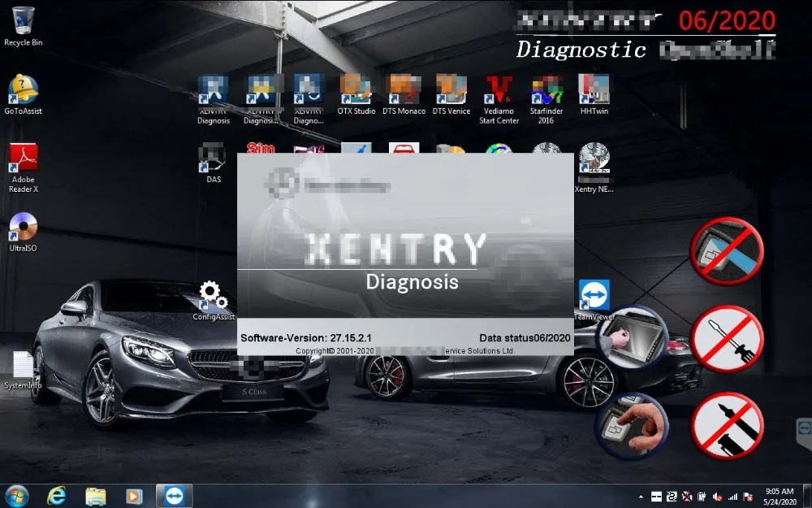The height and width of the screenshot is (508, 812).
Task: Click the Software-Version 27.15.2.1 text
Action: (305, 337)
